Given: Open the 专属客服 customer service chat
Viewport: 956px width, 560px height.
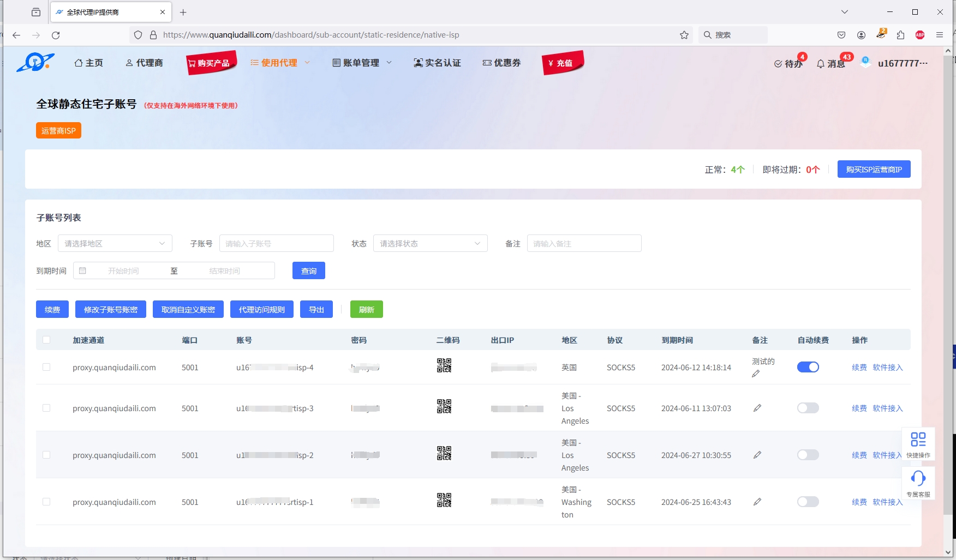Looking at the screenshot, I should coord(918,483).
